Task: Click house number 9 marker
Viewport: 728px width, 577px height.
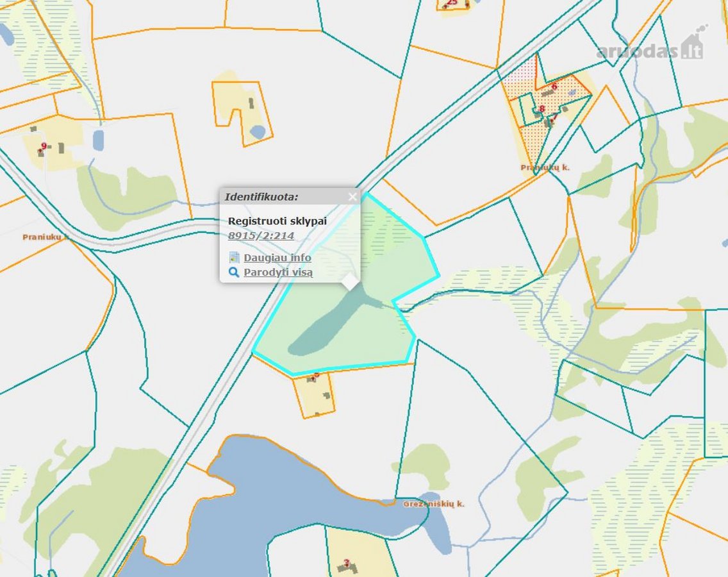Action: [x=44, y=146]
